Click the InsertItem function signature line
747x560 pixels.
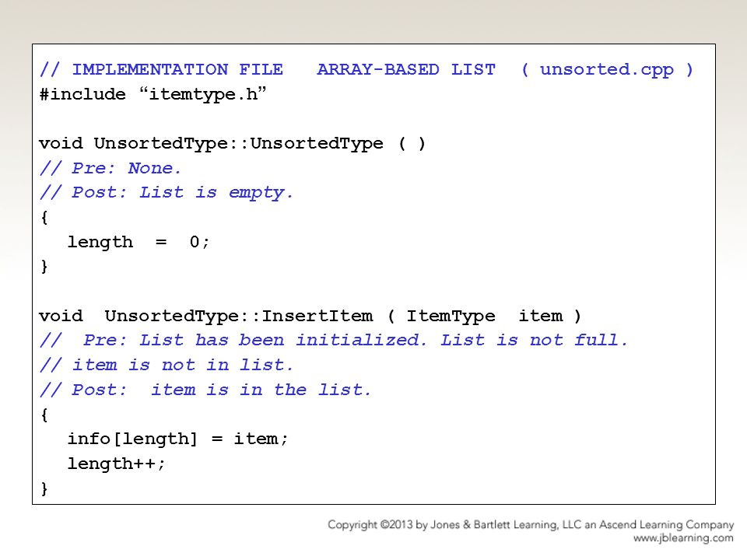pos(310,316)
